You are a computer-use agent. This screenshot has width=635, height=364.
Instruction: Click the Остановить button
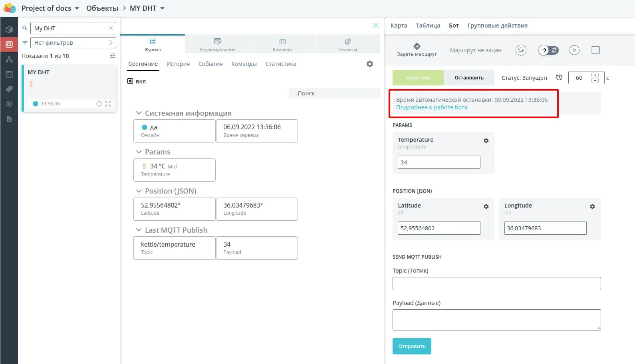[469, 78]
